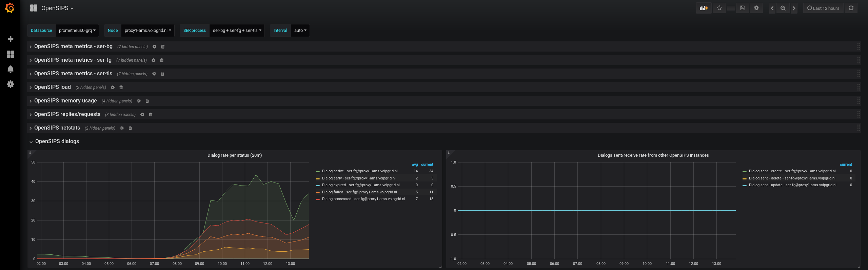
Task: Open the Node proxy1-ams dropdown
Action: tap(147, 31)
